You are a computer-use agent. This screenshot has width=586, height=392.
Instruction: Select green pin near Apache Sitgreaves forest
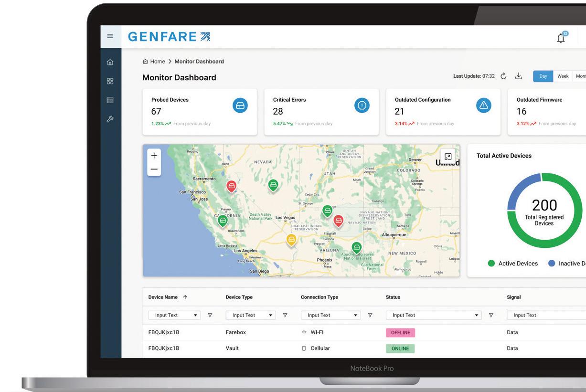pyautogui.click(x=356, y=248)
